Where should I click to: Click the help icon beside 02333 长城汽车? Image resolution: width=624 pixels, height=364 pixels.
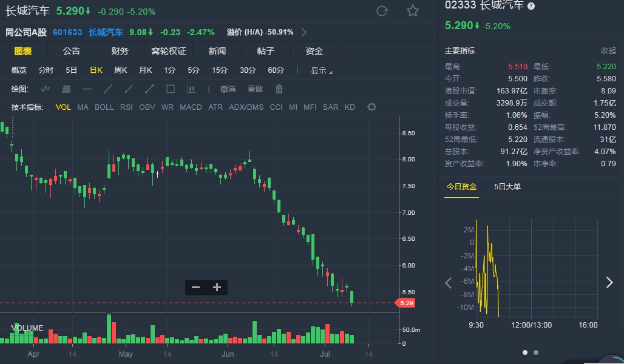pos(531,5)
